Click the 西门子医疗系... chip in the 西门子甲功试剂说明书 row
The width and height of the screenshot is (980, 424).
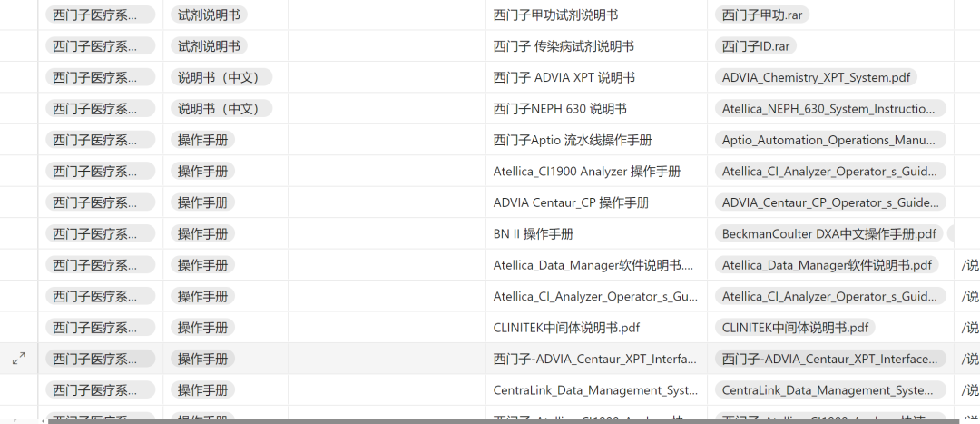(x=100, y=15)
